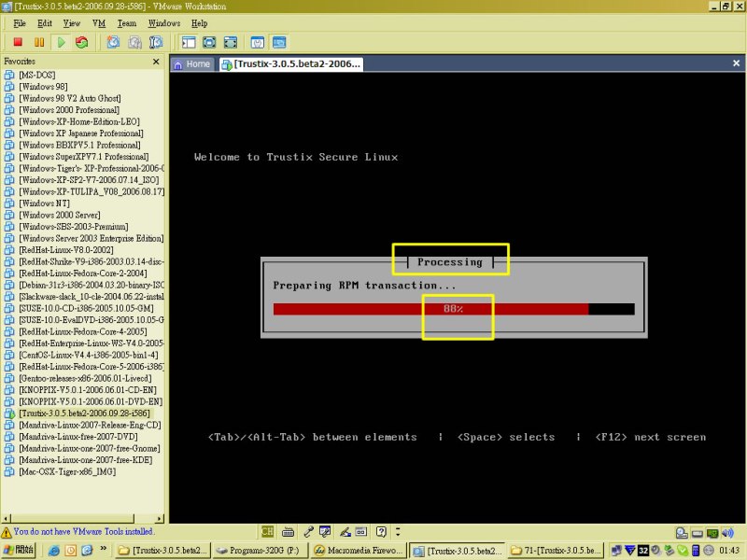Select [Mac-OSX-Tiger-x86_IMG] entry

click(x=67, y=471)
